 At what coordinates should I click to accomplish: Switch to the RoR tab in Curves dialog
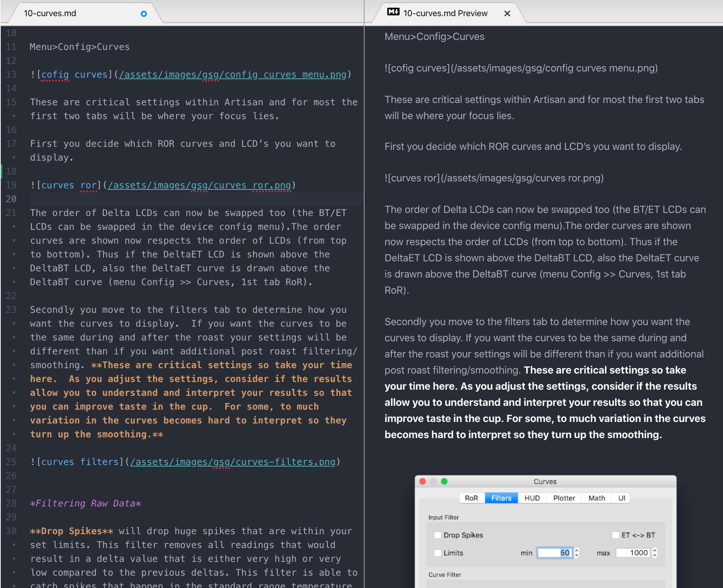click(472, 498)
